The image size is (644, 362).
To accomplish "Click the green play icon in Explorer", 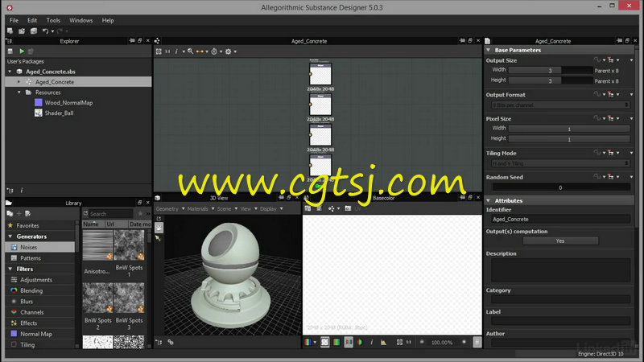I will [22, 51].
